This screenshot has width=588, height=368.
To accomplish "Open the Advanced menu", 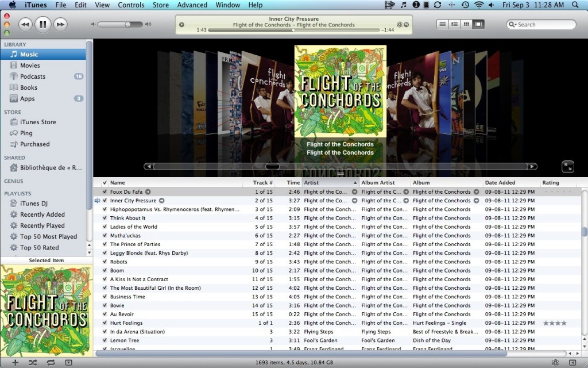I will [192, 5].
